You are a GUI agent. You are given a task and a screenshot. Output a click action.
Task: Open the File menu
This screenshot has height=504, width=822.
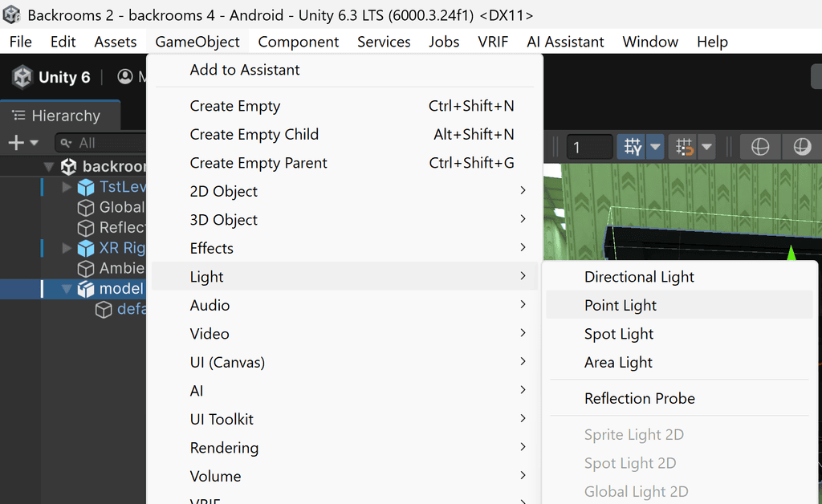coord(20,42)
